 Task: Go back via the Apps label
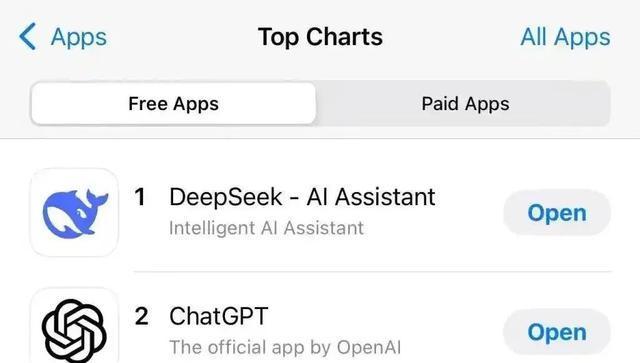(79, 38)
